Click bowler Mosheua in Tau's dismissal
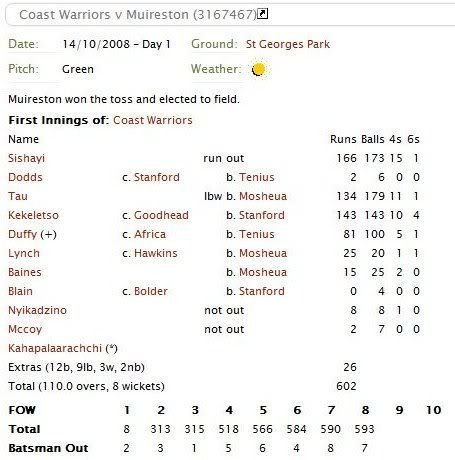This screenshot has height=460, width=455. (263, 196)
